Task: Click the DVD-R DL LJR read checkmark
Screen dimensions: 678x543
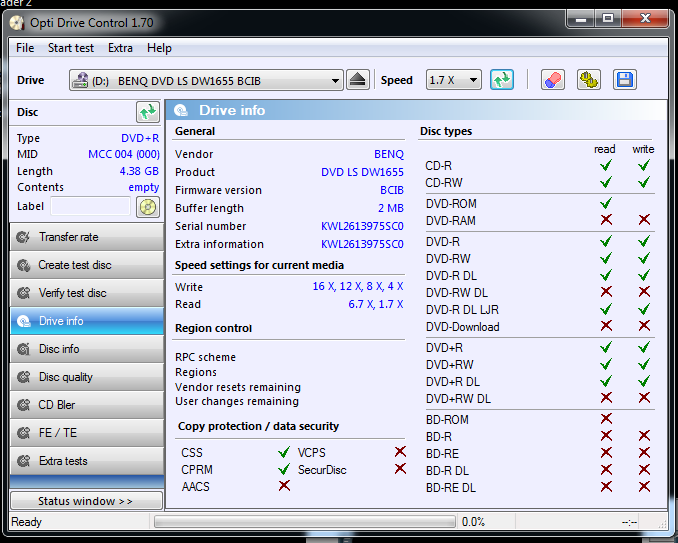Action: pos(606,309)
